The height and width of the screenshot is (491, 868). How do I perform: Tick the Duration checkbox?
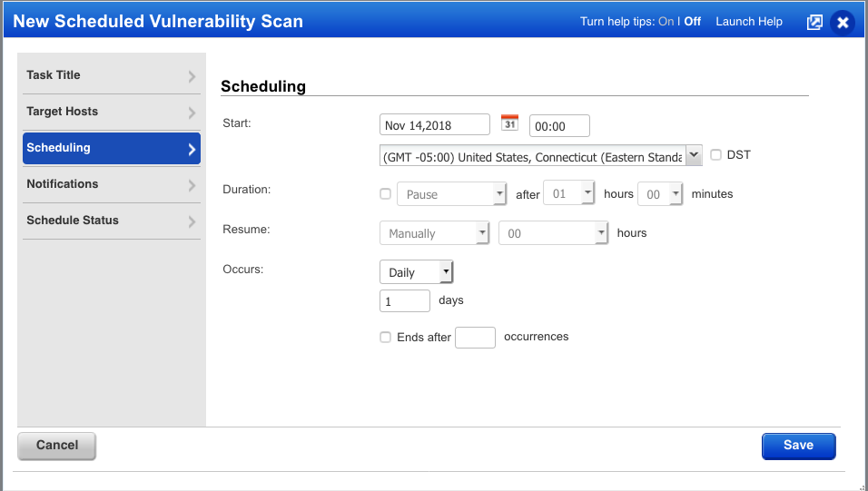385,193
